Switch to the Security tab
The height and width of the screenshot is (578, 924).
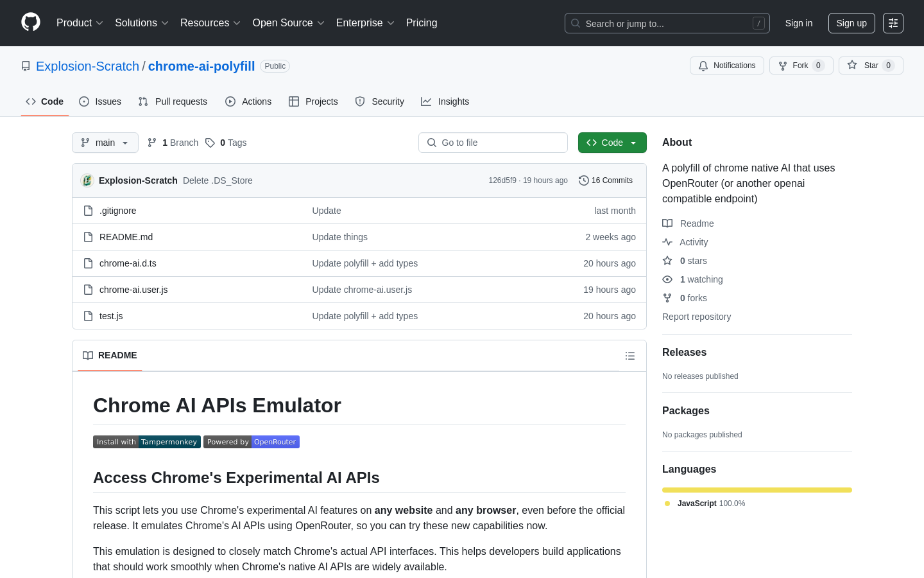(380, 101)
